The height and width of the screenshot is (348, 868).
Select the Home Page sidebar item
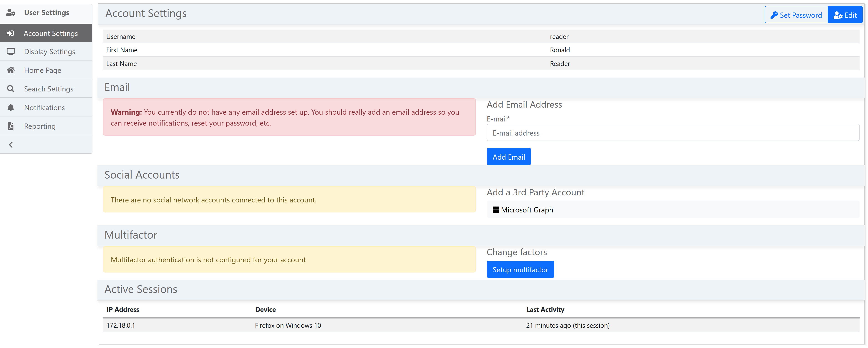[x=42, y=70]
